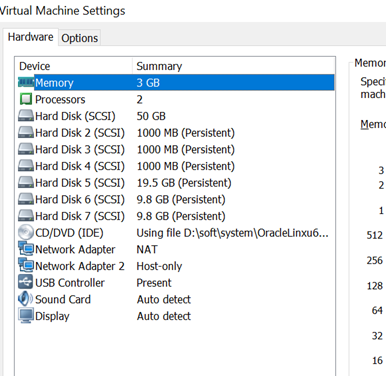Select the Sound Card device label

[x=63, y=300]
